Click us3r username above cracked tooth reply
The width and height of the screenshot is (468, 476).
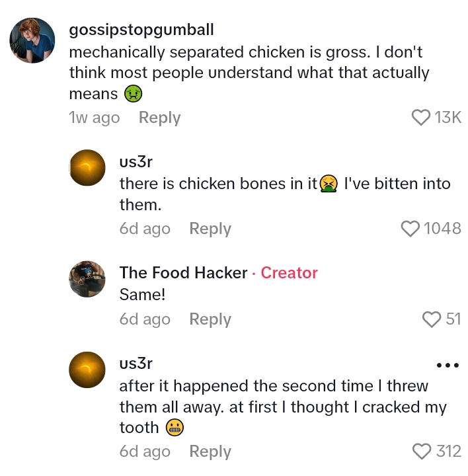tap(136, 364)
